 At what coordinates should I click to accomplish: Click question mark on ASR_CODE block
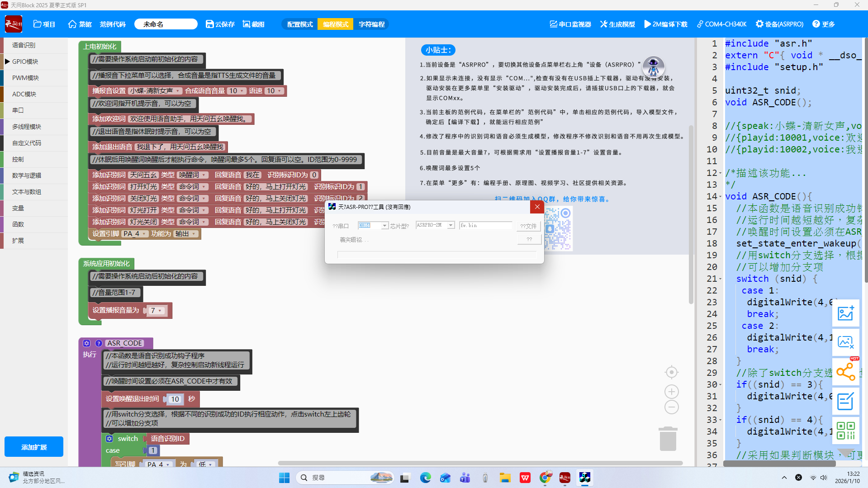[x=99, y=343]
